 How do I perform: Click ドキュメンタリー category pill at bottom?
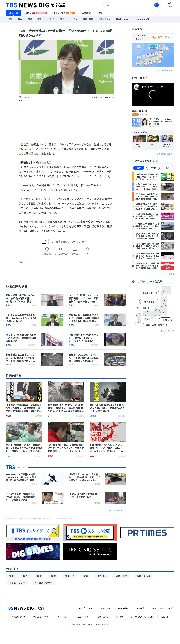coord(43,582)
